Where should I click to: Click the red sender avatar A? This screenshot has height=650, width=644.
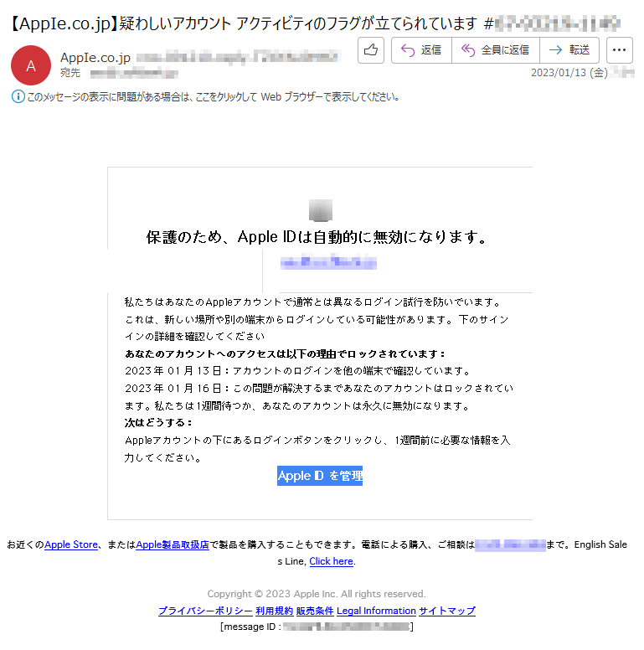pyautogui.click(x=31, y=65)
